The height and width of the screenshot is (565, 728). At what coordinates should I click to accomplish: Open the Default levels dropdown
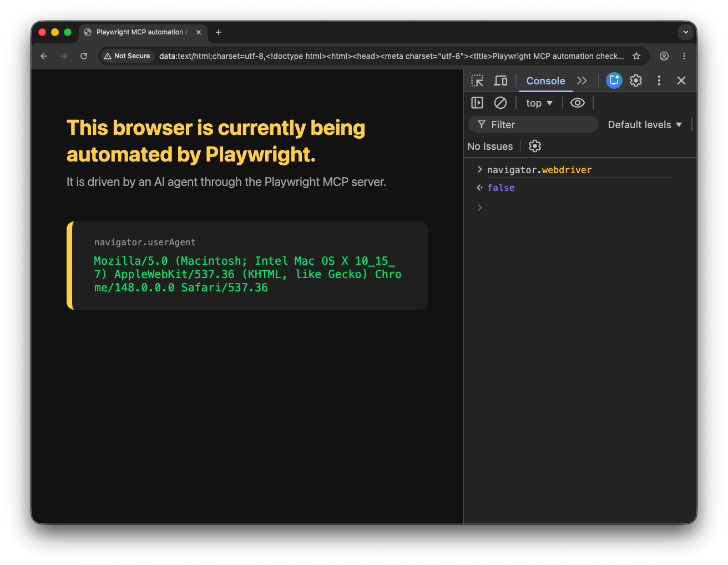[645, 124]
